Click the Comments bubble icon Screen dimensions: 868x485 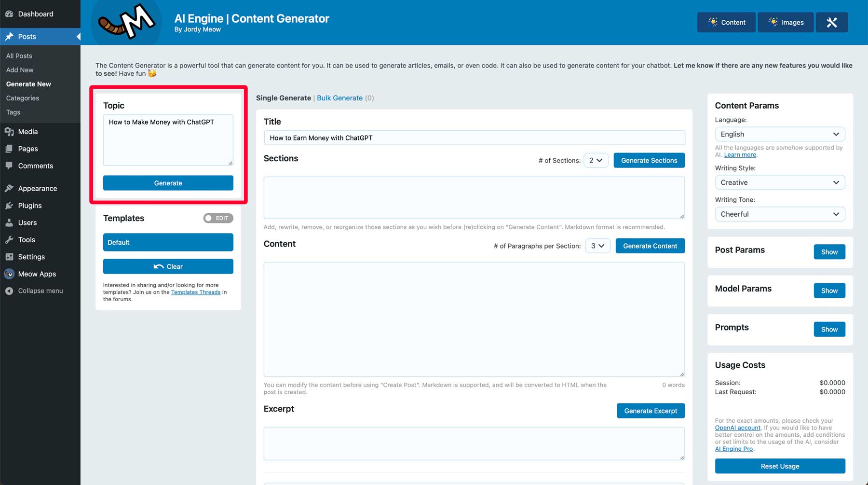coord(9,166)
